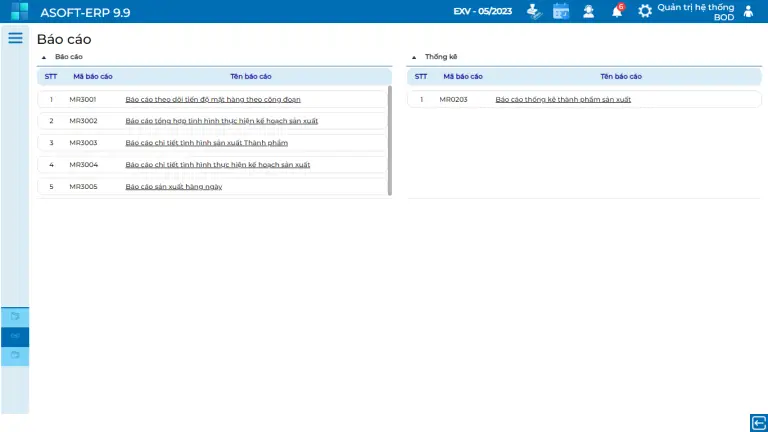Click the top folder icon in sidebar
Image resolution: width=768 pixels, height=432 pixels.
[15, 316]
